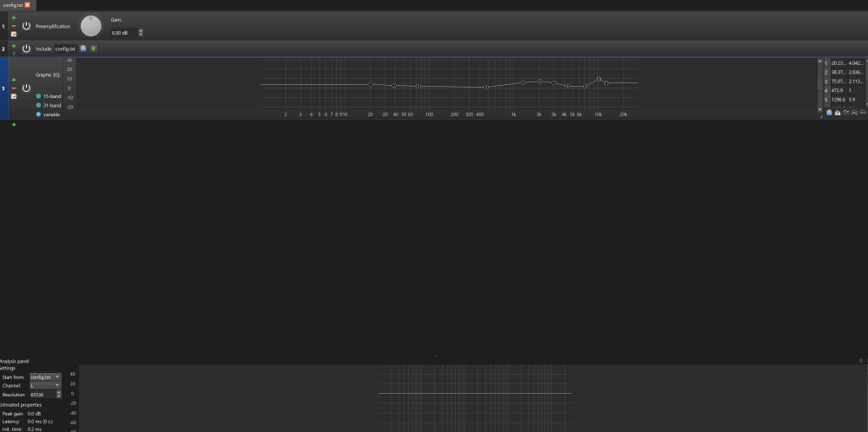Increase Resolution with the up stepper
Screen dimensions: 868x432
(59, 393)
